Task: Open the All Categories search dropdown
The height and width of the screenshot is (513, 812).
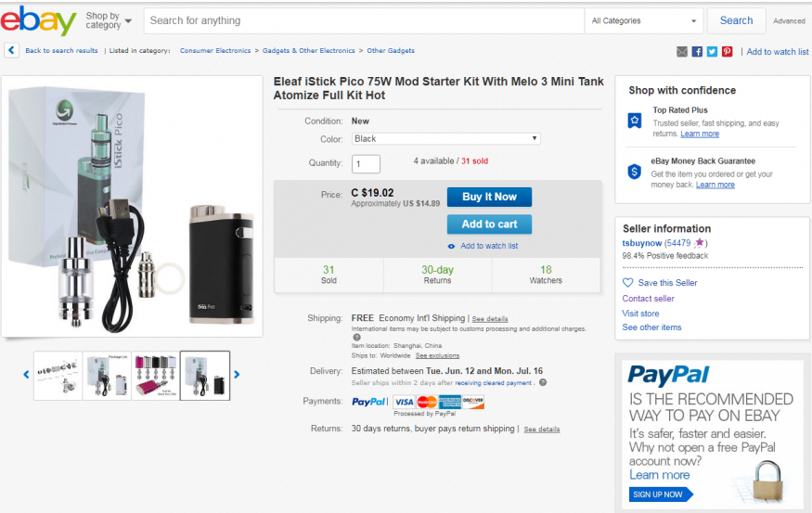Action: [x=642, y=20]
